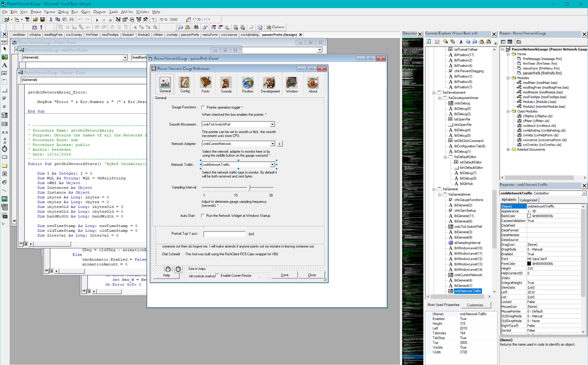The width and height of the screenshot is (588, 365).
Task: Switch to the Categorized properties tab
Action: click(528, 200)
